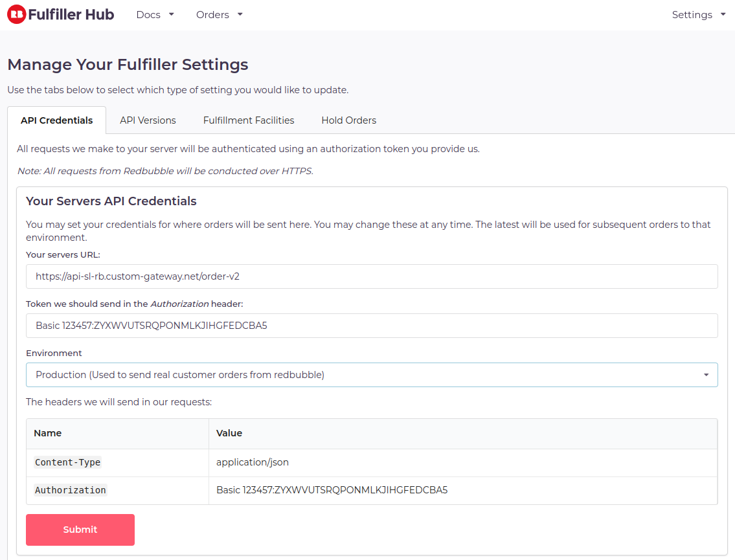Screen dimensions: 735x560
Task: Select the API Credentials tab
Action: (x=57, y=120)
